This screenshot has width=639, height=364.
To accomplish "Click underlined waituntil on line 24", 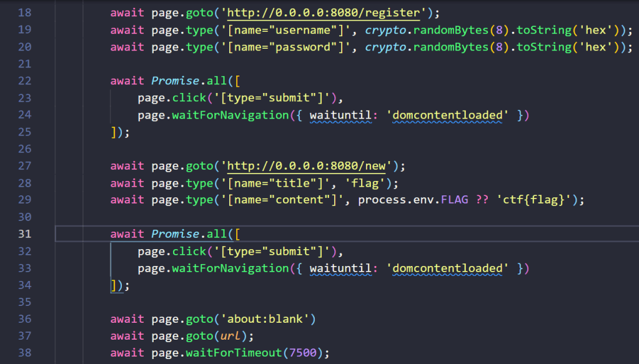I will tap(343, 115).
